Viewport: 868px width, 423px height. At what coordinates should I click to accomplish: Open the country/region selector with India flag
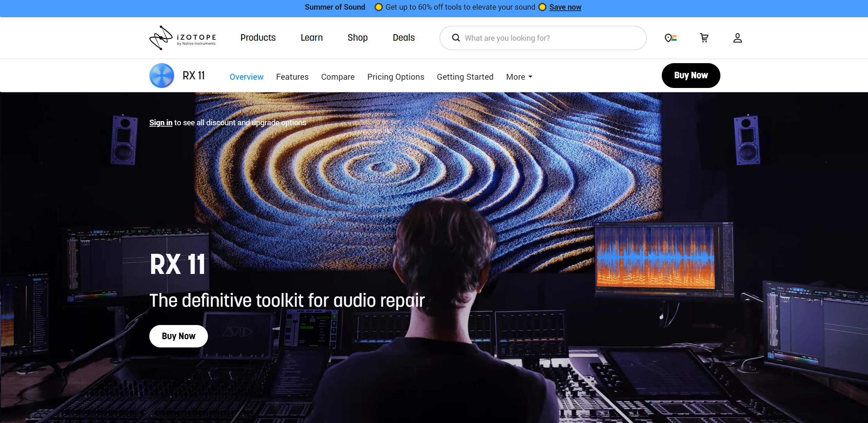point(670,38)
